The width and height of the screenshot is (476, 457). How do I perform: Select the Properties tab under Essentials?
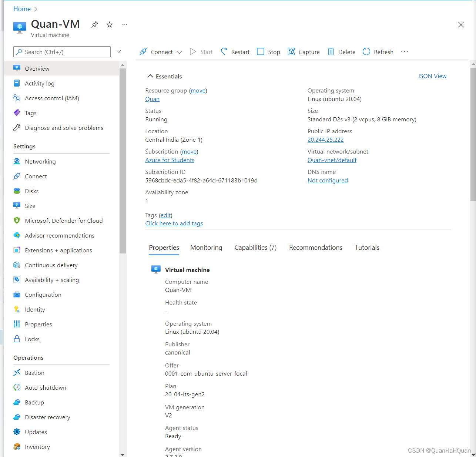coord(164,248)
